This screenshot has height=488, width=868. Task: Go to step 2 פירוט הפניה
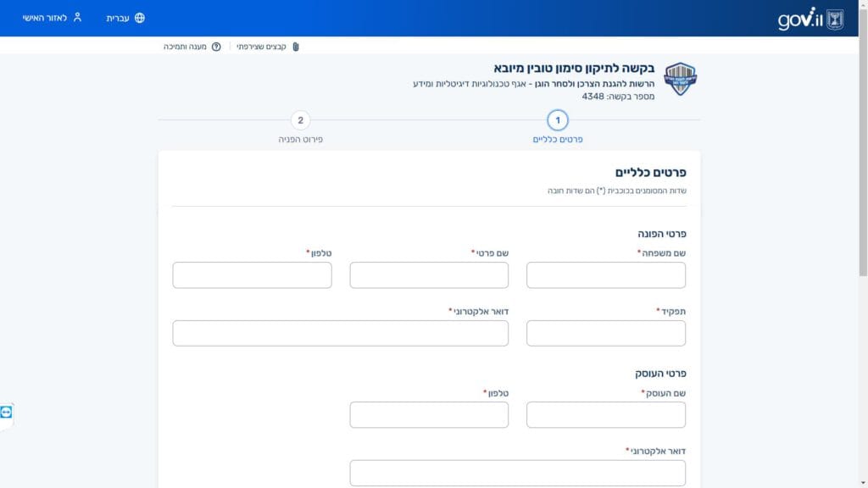click(301, 120)
